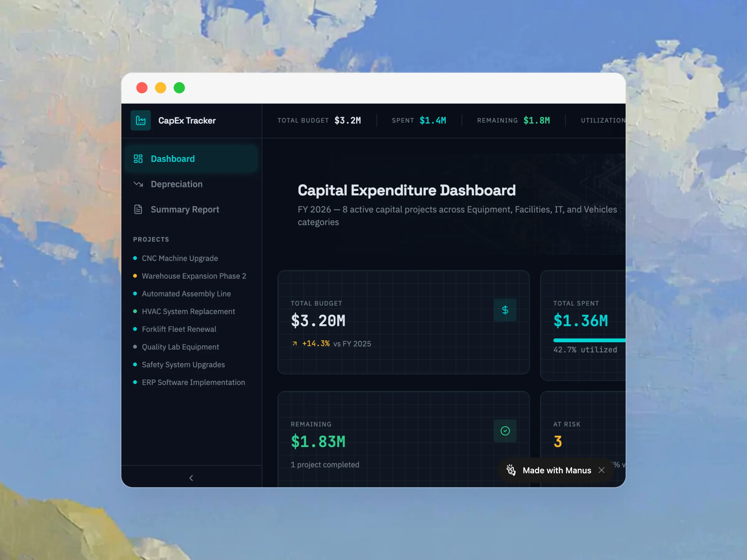Select the CNC Machine Upgrade project
The image size is (747, 560).
coord(180,258)
